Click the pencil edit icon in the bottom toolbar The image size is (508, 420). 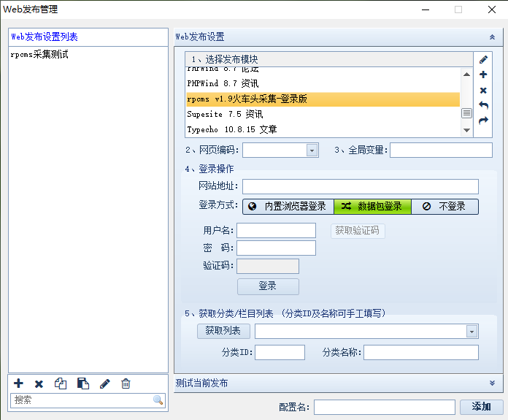click(104, 384)
